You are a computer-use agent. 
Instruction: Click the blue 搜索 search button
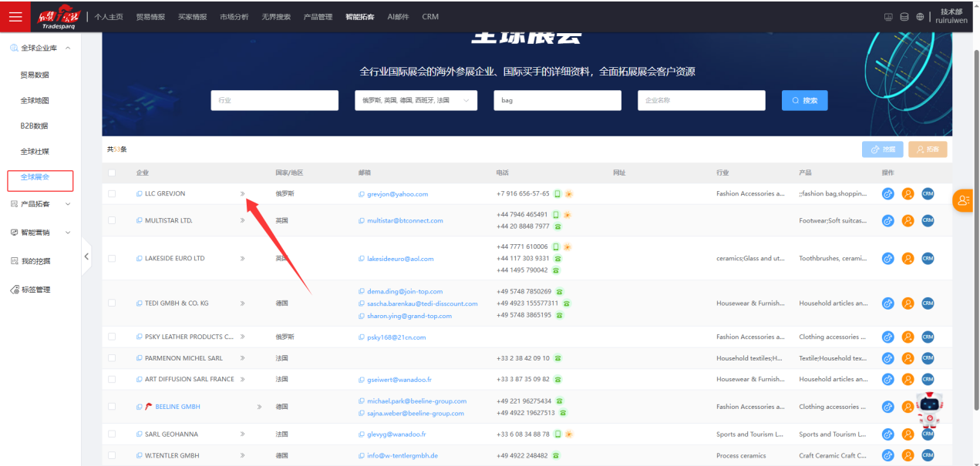pos(804,101)
